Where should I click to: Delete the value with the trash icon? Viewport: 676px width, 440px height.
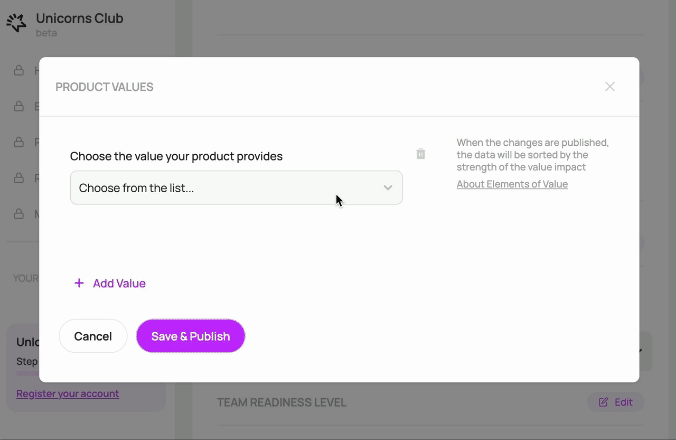[x=421, y=154]
